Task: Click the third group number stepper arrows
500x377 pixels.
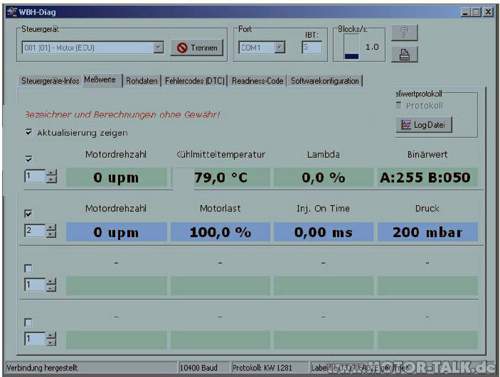Action: (51, 285)
